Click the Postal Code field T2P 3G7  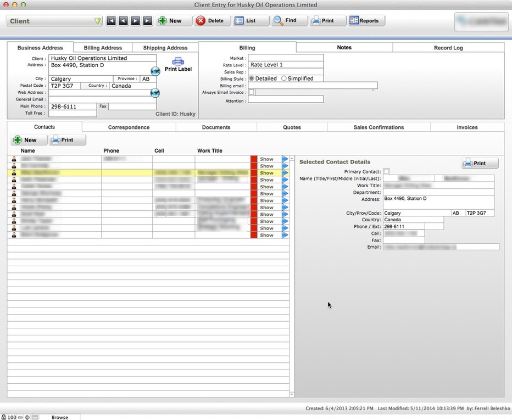click(x=65, y=86)
